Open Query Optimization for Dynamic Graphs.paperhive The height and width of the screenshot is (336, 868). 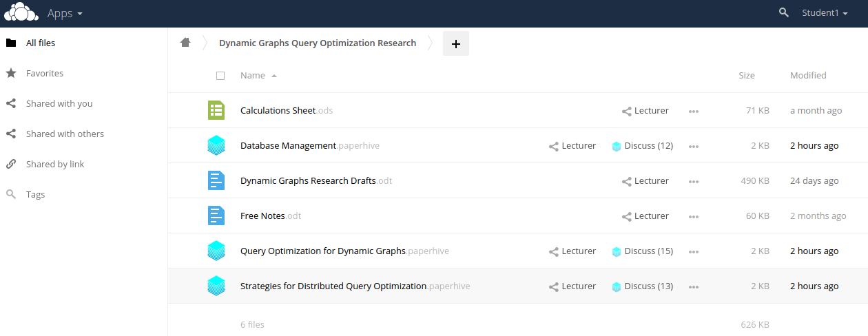pos(344,251)
